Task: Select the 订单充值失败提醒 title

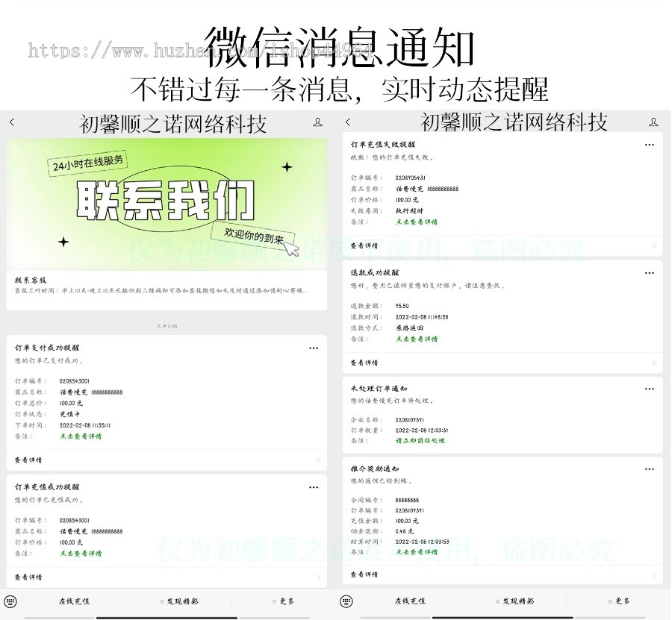Action: pyautogui.click(x=383, y=144)
